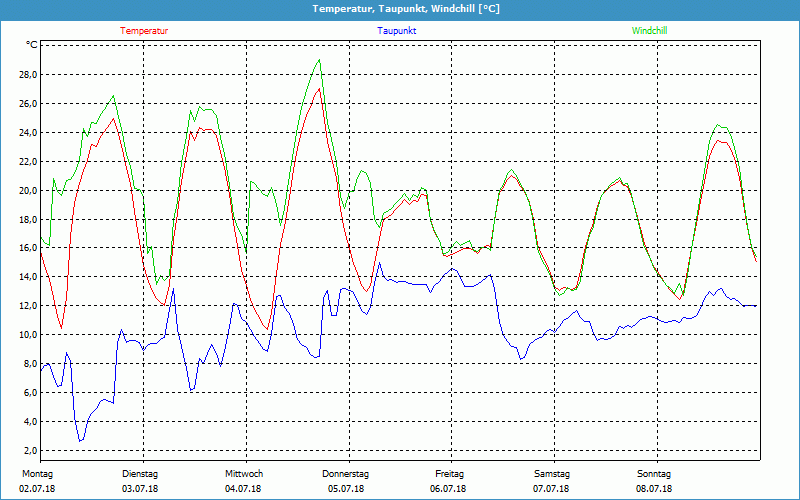The width and height of the screenshot is (800, 500).
Task: Click the green Windchill legend label
Action: [649, 31]
